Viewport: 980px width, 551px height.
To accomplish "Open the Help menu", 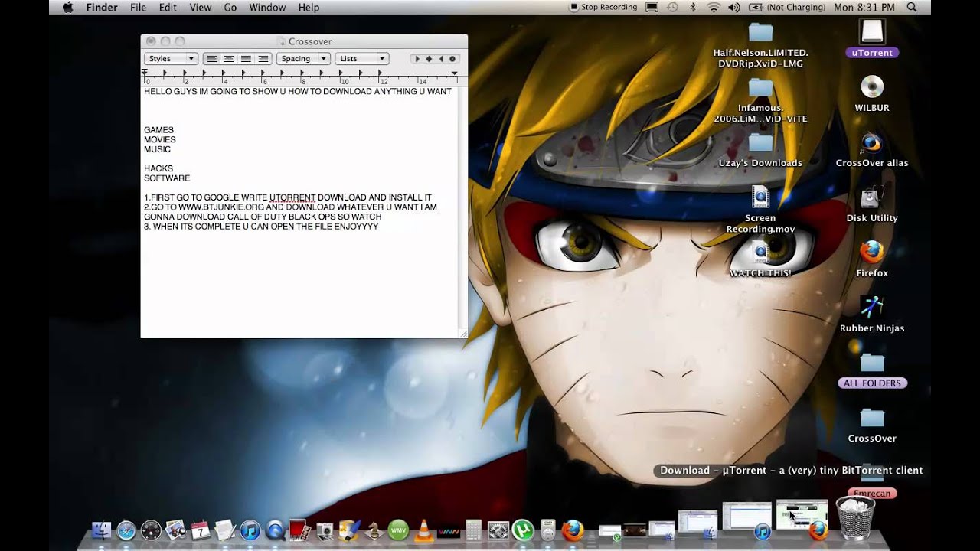I will 309,7.
